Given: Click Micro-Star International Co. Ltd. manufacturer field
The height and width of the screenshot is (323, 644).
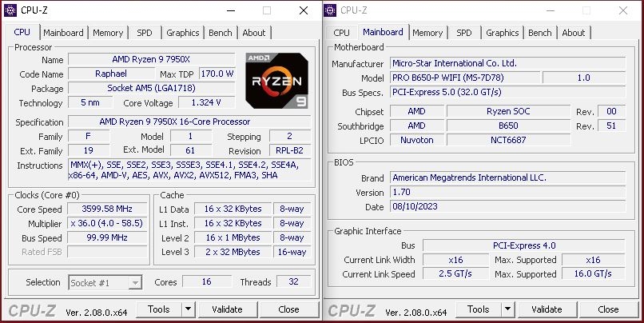Looking at the screenshot, I should [507, 63].
